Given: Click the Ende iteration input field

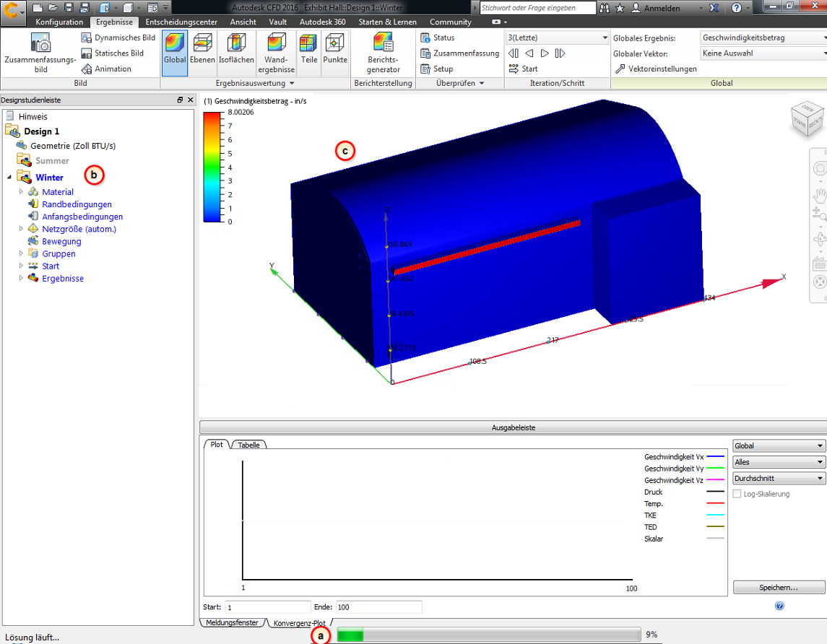Looking at the screenshot, I should tap(378, 607).
